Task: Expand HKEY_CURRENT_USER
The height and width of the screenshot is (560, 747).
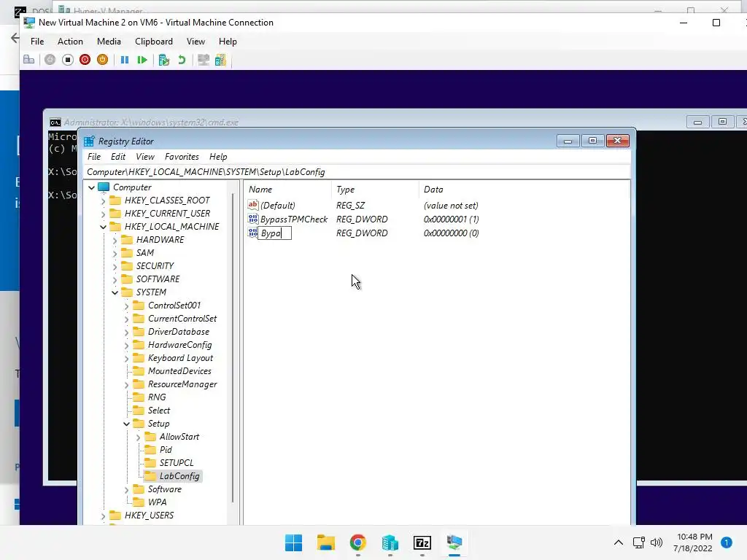Action: [103, 214]
